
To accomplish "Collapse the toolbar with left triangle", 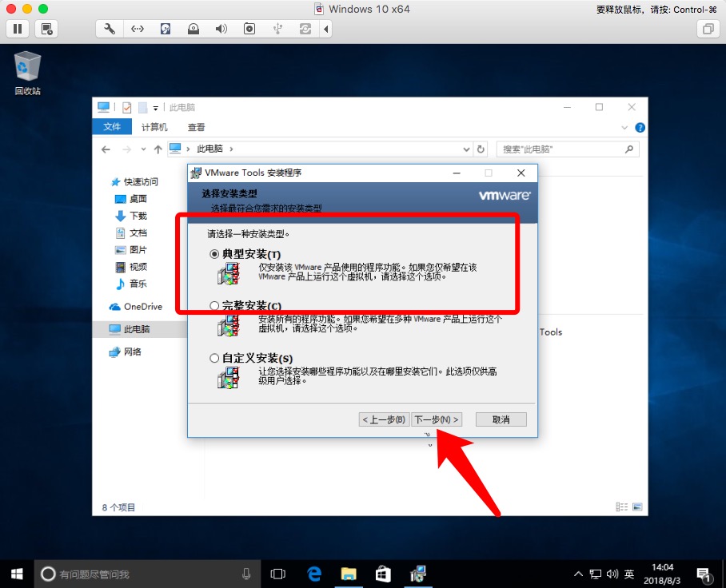I will (326, 29).
